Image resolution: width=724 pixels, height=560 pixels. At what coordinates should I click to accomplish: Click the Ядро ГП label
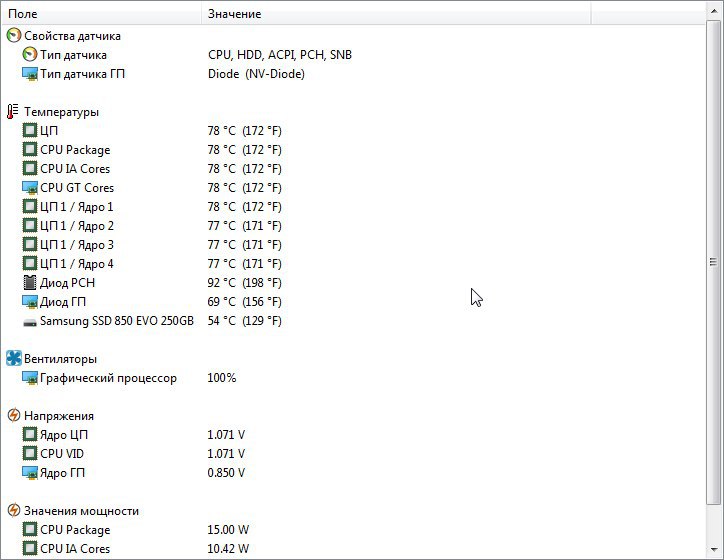pos(62,473)
